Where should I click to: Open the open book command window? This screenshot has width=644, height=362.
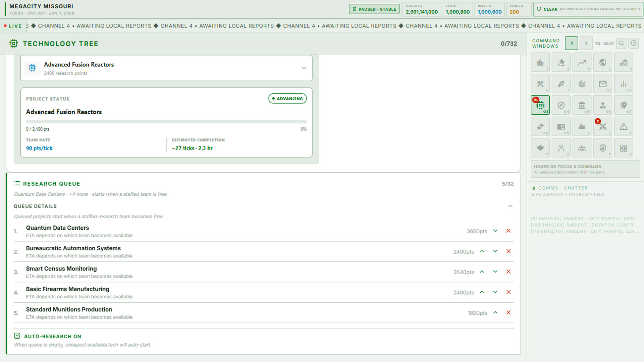[x=561, y=127]
